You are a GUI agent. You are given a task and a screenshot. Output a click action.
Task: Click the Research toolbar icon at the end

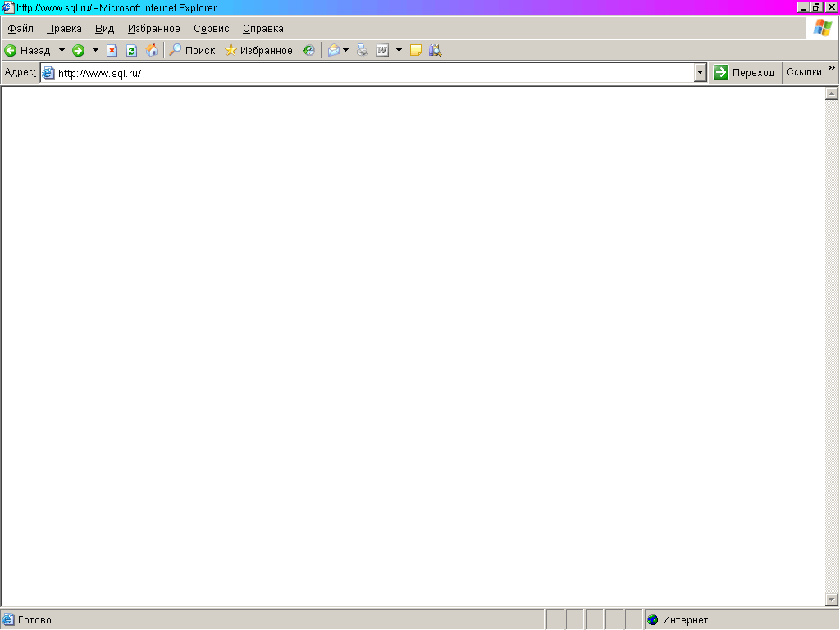pyautogui.click(x=435, y=50)
